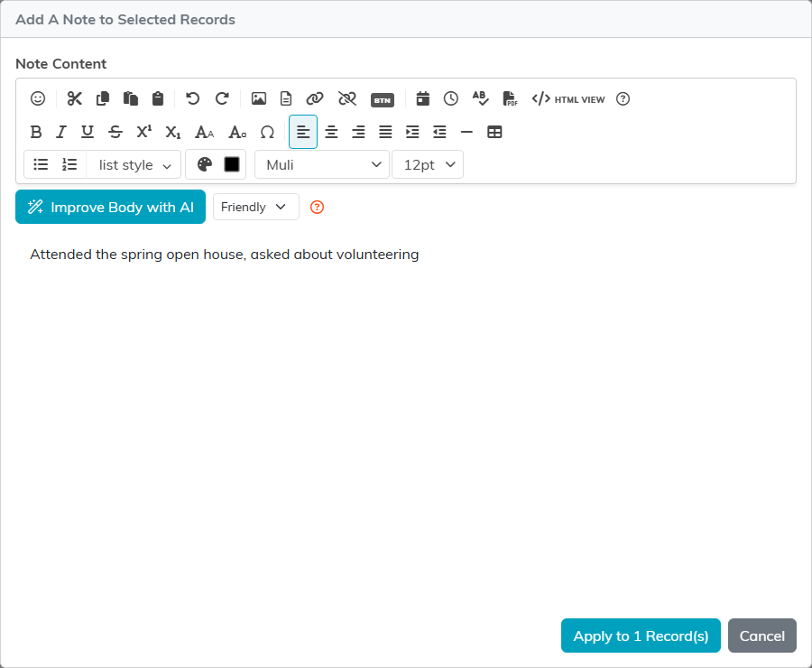This screenshot has width=812, height=668.
Task: Insert a horizontal line
Action: (466, 132)
